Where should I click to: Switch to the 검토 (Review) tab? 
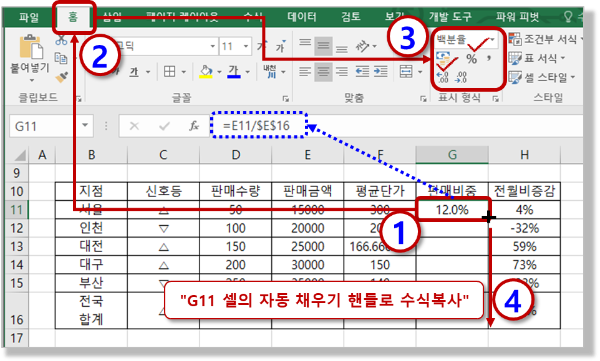[x=351, y=16]
